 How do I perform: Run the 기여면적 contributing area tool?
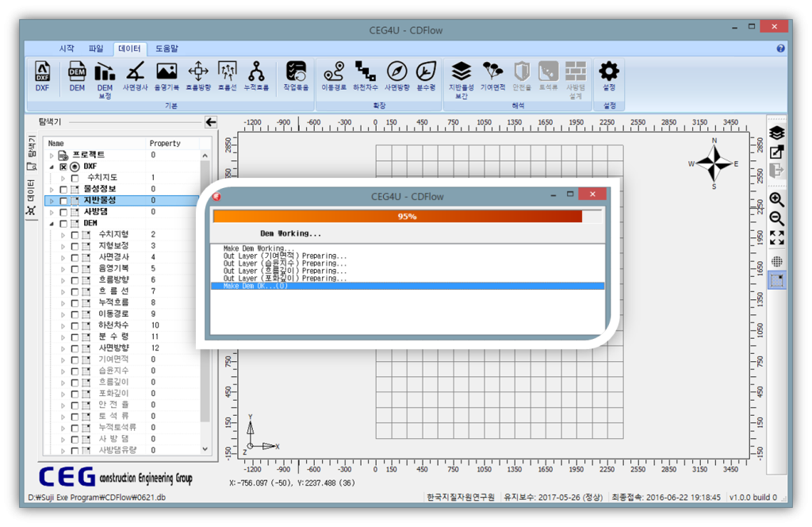pos(492,76)
